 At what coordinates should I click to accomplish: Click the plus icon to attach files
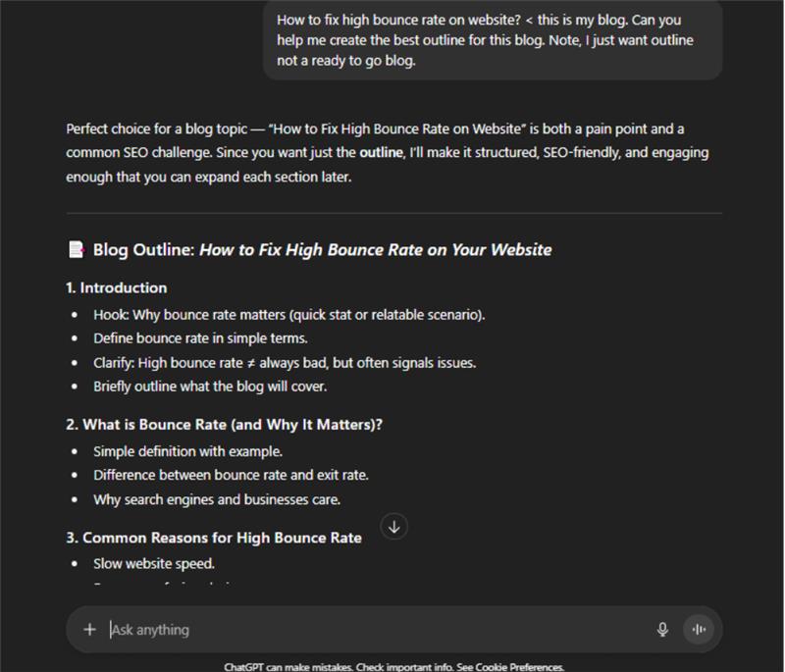90,630
